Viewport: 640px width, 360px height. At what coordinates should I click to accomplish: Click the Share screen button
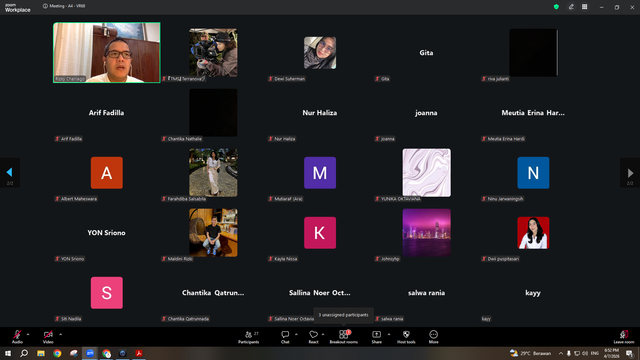[x=376, y=337]
